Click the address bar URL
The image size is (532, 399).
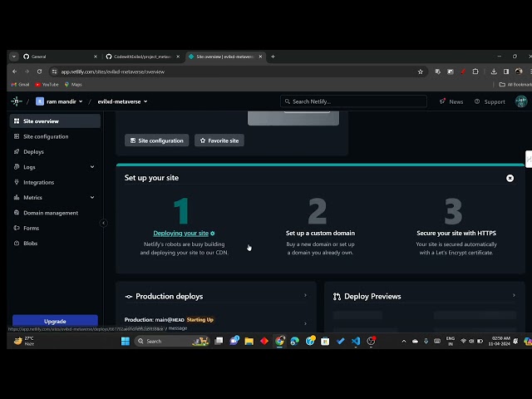[113, 72]
